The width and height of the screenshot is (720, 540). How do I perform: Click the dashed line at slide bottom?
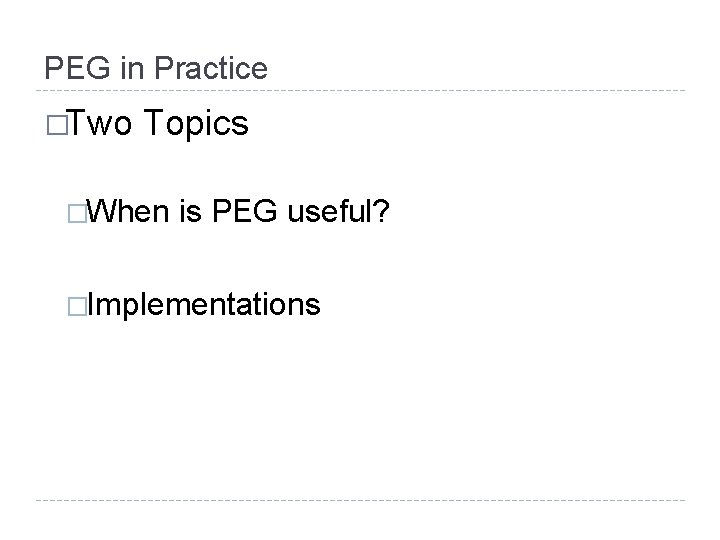360,500
